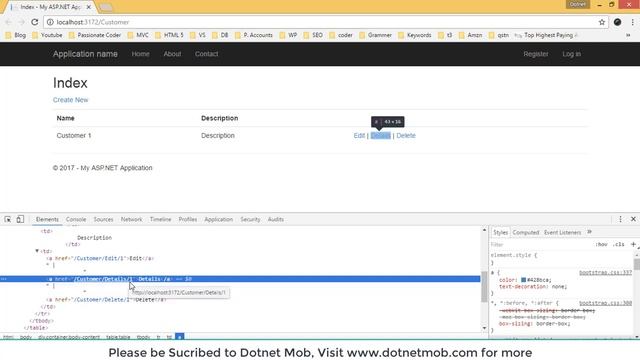Open the SEO bookmark folder
This screenshot has width=640, height=360.
[x=313, y=35]
